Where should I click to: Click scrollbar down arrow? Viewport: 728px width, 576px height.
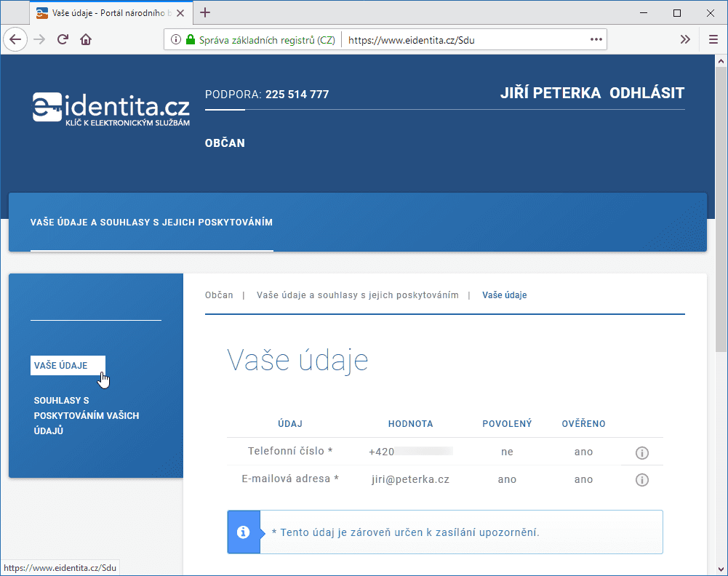point(721,569)
